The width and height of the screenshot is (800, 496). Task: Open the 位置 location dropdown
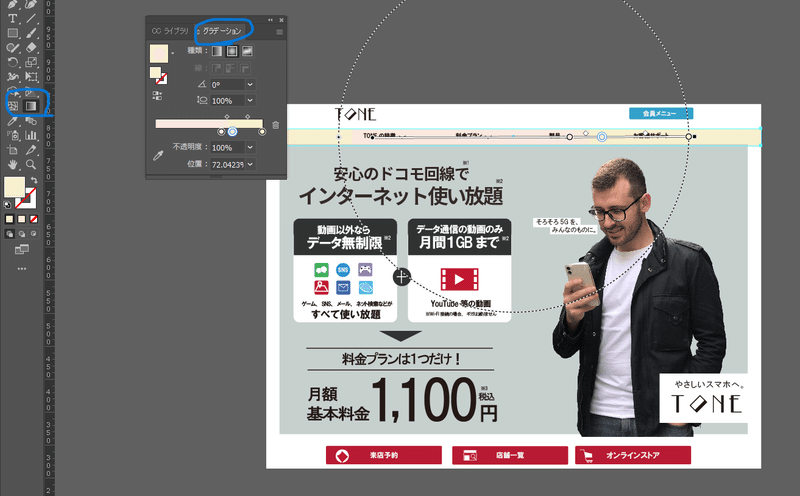coord(250,164)
